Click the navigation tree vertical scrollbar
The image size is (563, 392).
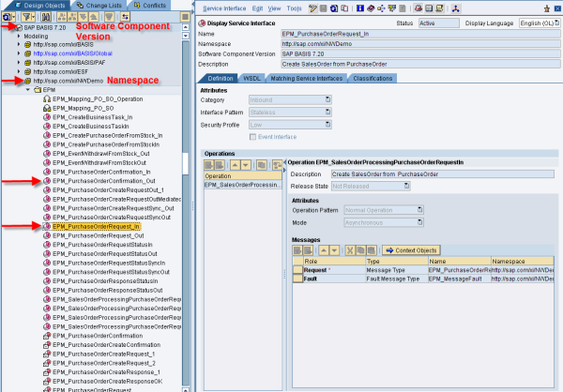[185, 212]
